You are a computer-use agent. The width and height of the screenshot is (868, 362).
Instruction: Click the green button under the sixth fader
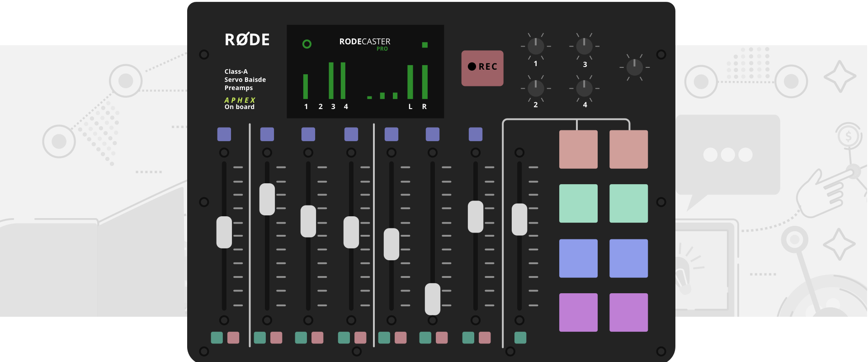[425, 338]
